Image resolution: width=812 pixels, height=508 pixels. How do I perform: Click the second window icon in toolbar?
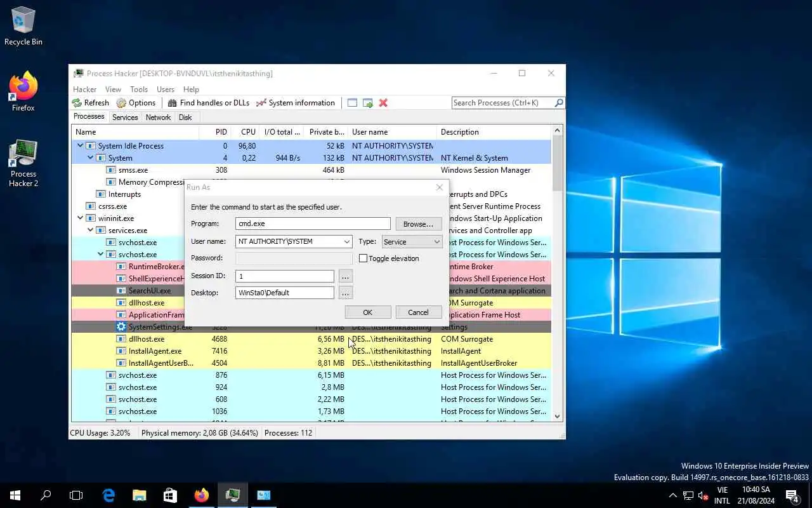(x=368, y=103)
